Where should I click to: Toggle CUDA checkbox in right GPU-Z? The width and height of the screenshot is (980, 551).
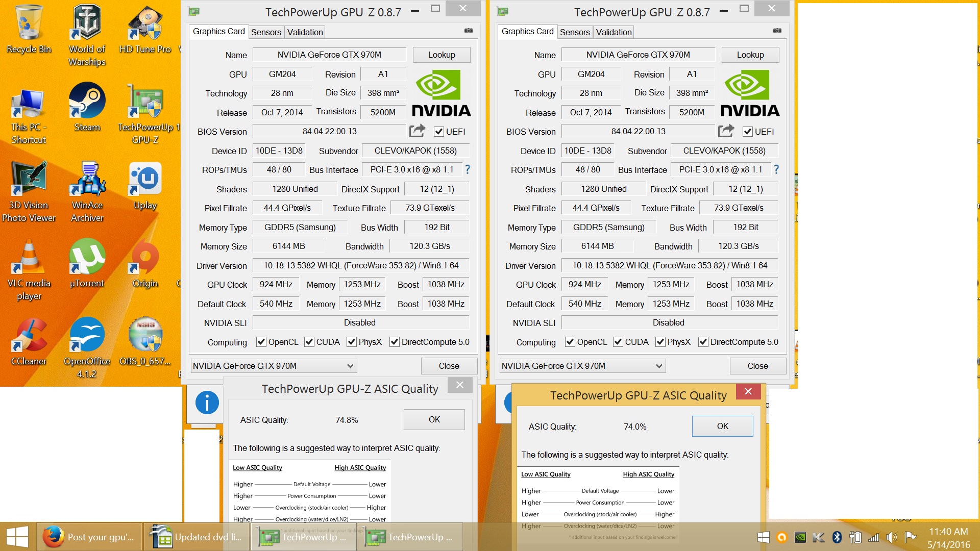coord(617,342)
